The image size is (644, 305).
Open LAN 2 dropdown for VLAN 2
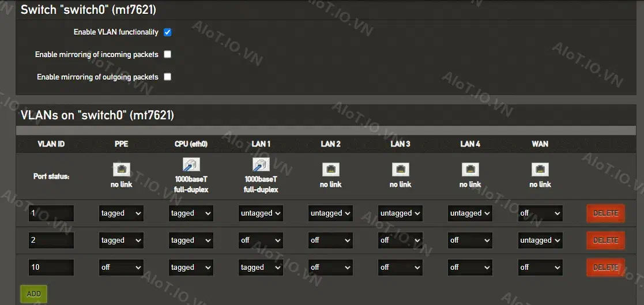point(330,240)
